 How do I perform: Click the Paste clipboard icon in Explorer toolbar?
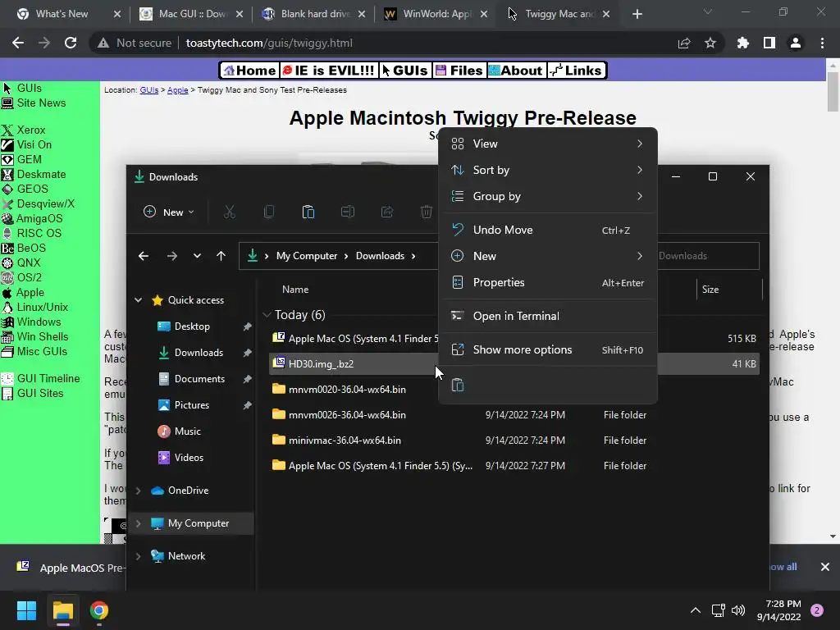pos(308,212)
